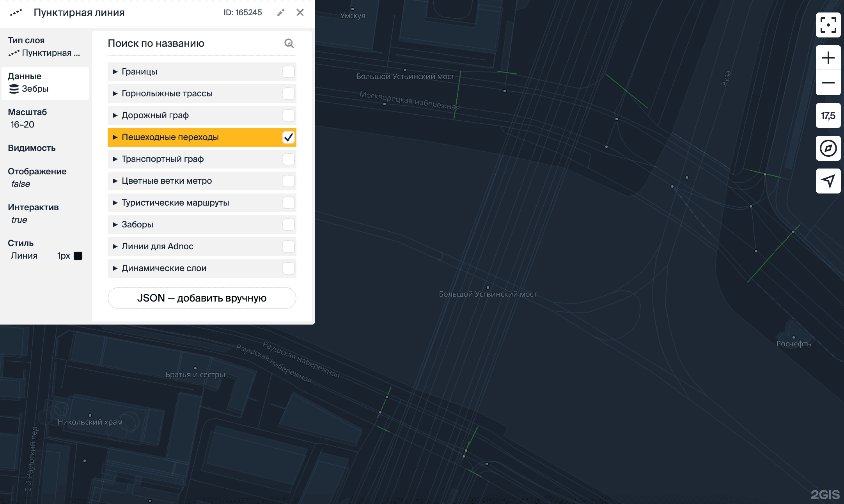Switch to the Видимость section
The height and width of the screenshot is (504, 844).
(32, 148)
